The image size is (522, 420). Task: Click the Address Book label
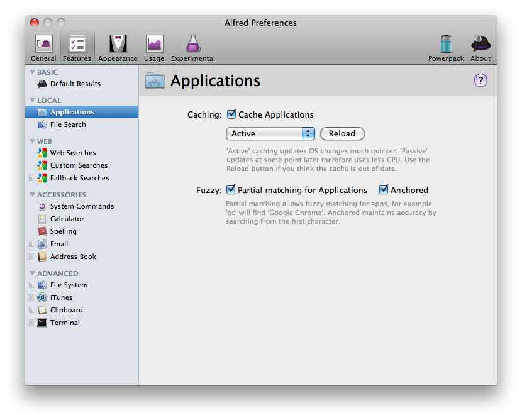(73, 257)
